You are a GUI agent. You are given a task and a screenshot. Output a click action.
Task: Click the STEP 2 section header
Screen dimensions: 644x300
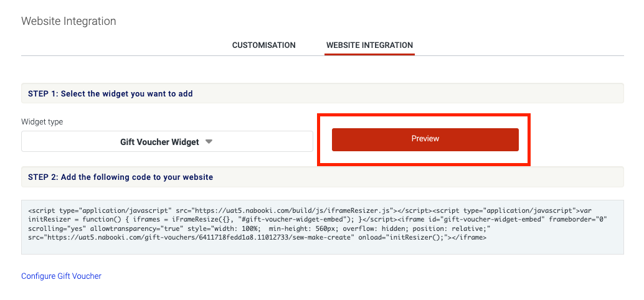(x=323, y=177)
